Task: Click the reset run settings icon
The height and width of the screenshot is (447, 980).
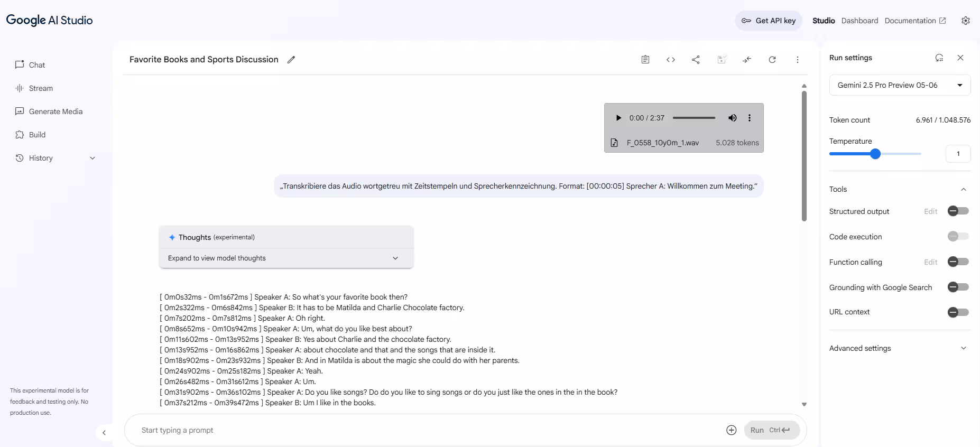Action: click(x=939, y=58)
